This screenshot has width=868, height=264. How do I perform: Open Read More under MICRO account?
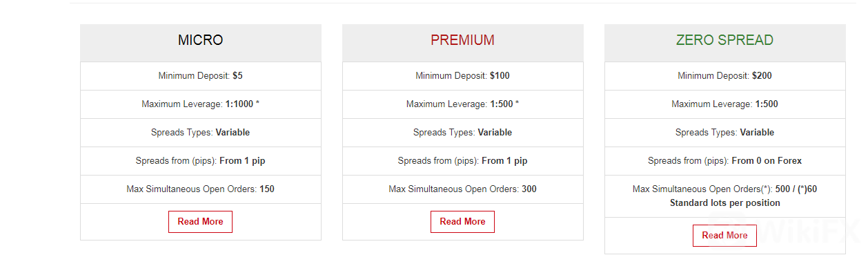coord(200,222)
